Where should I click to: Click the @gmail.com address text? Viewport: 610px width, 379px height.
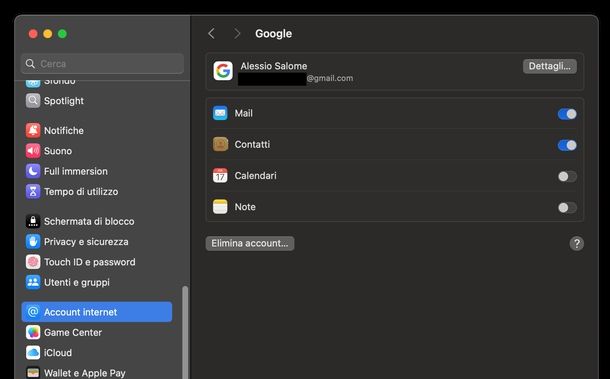(330, 78)
